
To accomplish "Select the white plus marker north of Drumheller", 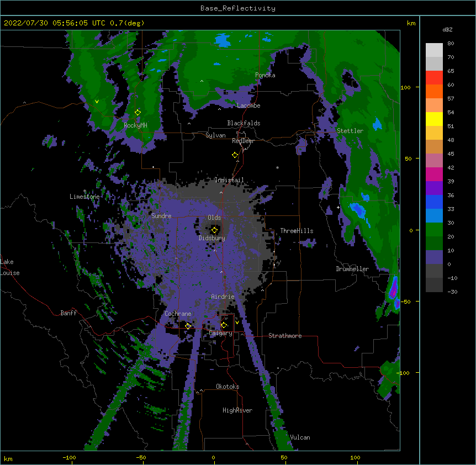I will coord(338,207).
